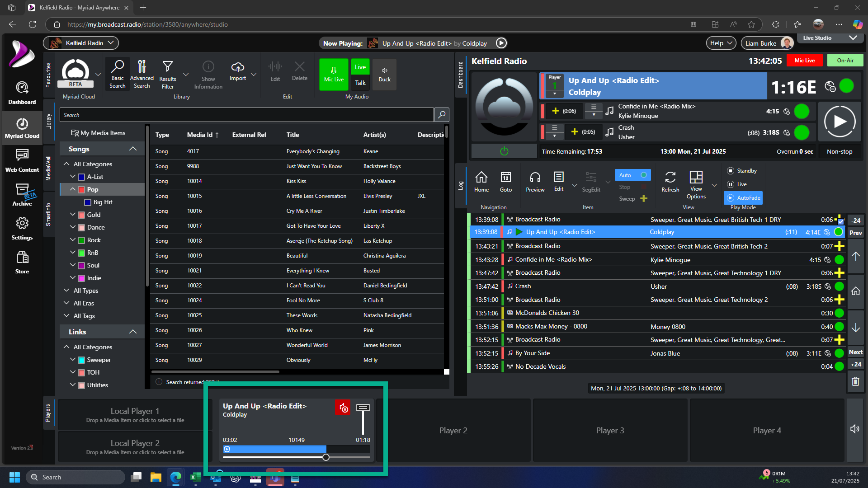
Task: Toggle the Live button in My Audio
Action: (360, 67)
